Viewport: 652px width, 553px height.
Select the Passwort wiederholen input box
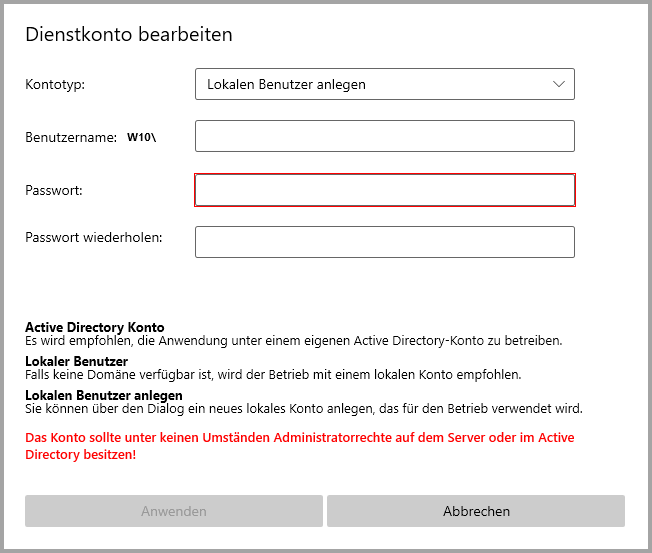pyautogui.click(x=384, y=242)
